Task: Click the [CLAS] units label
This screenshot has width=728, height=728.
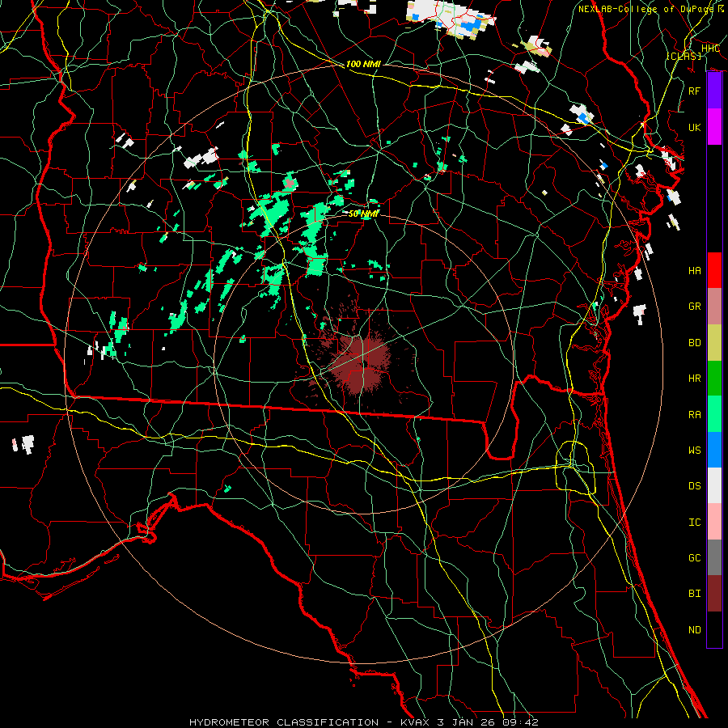Action: [x=684, y=56]
